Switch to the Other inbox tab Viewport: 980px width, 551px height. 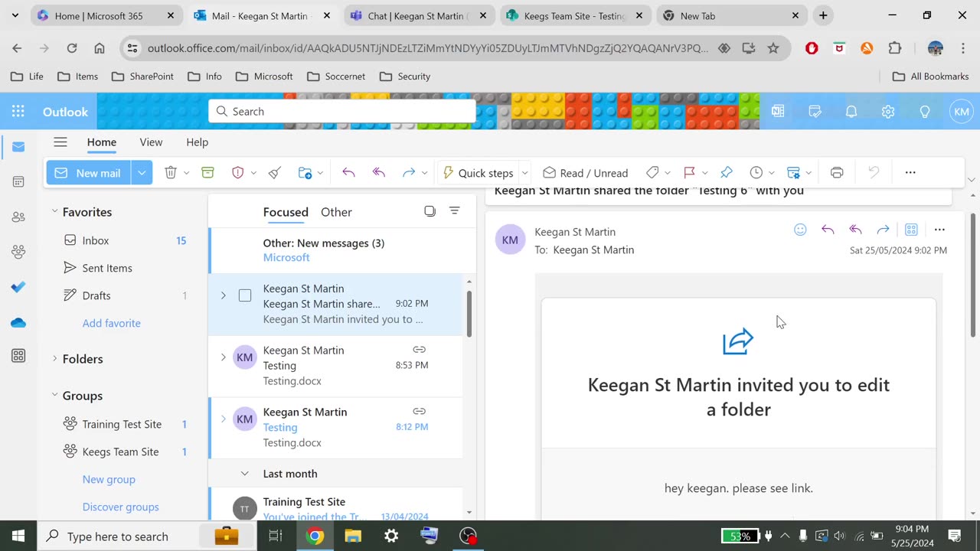336,212
